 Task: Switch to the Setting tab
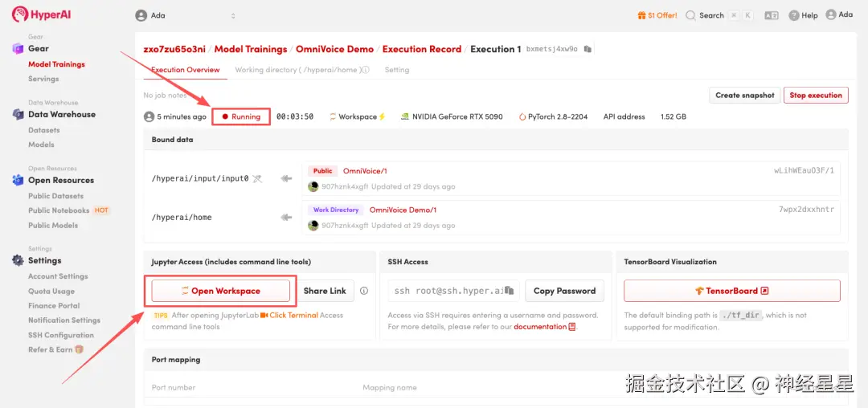tap(397, 70)
